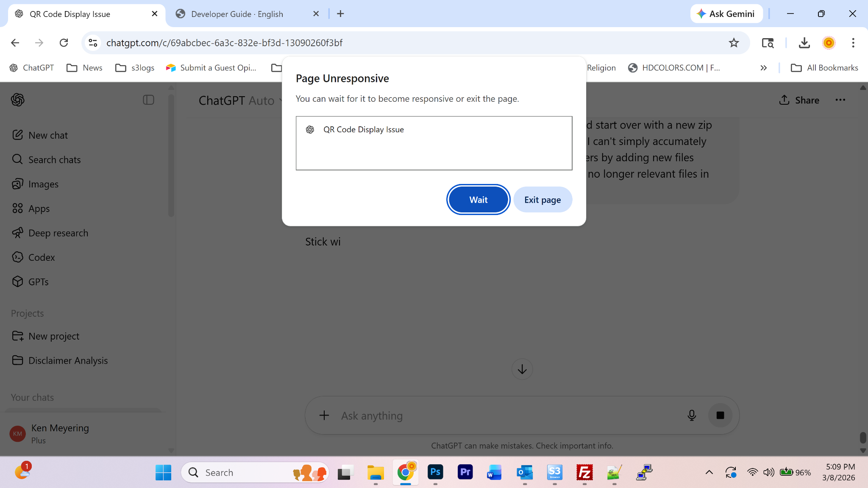Open Photoshop from the taskbar
Viewport: 868px width, 488px height.
click(435, 472)
